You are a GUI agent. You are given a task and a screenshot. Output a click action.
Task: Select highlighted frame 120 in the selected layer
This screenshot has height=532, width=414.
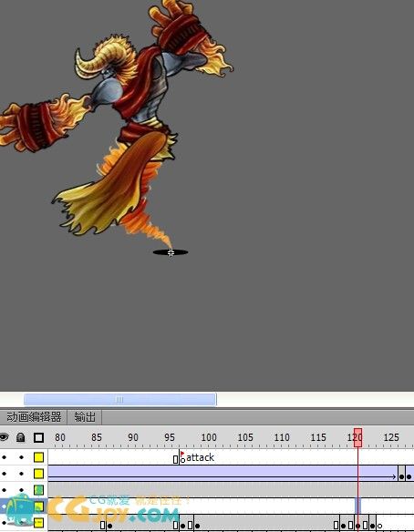pyautogui.click(x=357, y=506)
